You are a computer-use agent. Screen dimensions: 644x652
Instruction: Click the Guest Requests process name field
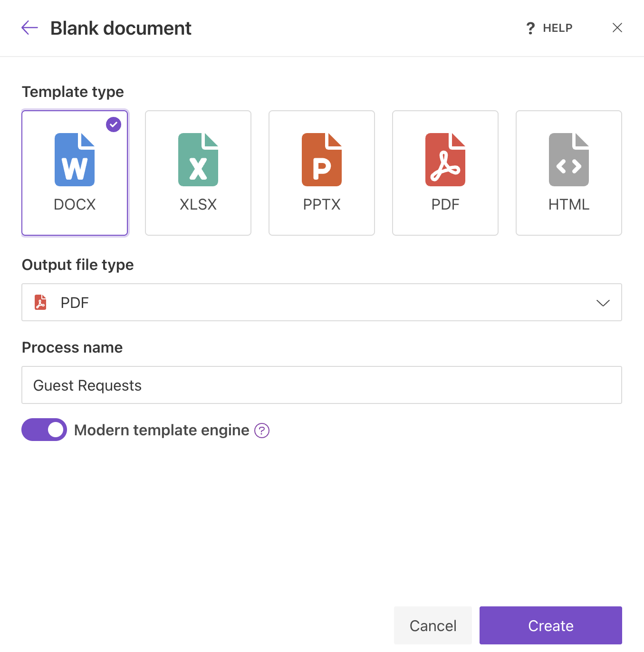[x=321, y=385]
